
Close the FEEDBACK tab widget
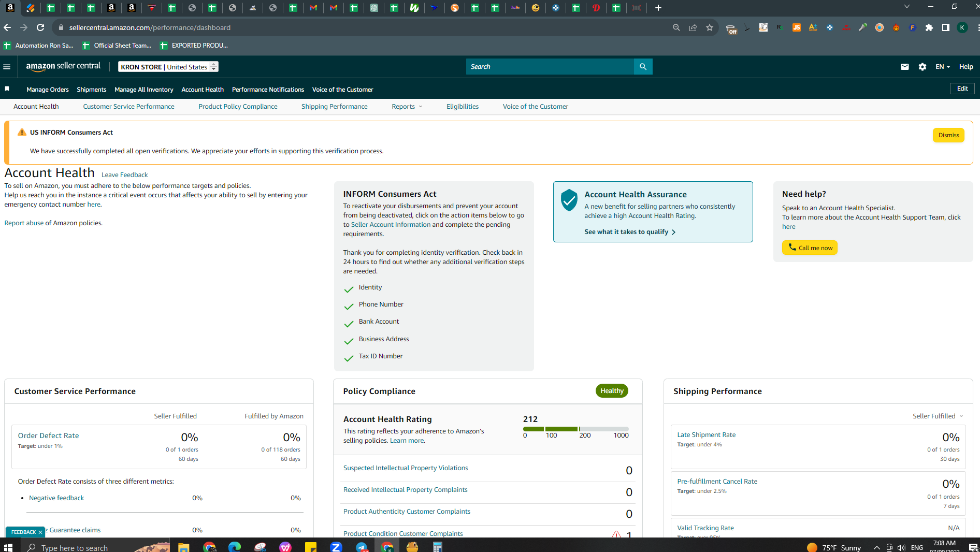[x=40, y=532]
